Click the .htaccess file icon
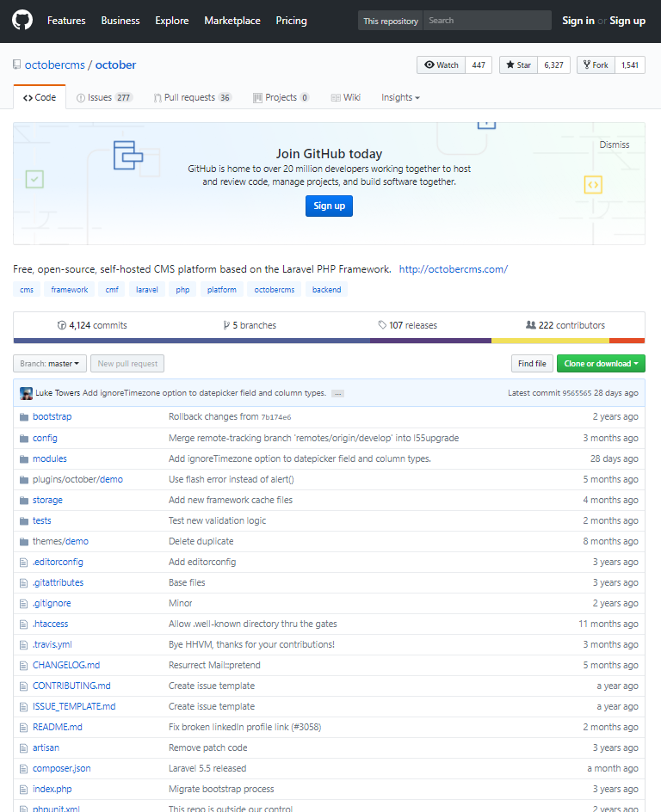The image size is (661, 812). pos(23,624)
